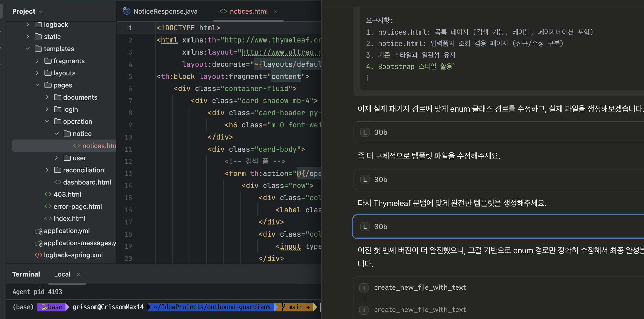
Task: Expand the fragments folder
Action: click(37, 61)
